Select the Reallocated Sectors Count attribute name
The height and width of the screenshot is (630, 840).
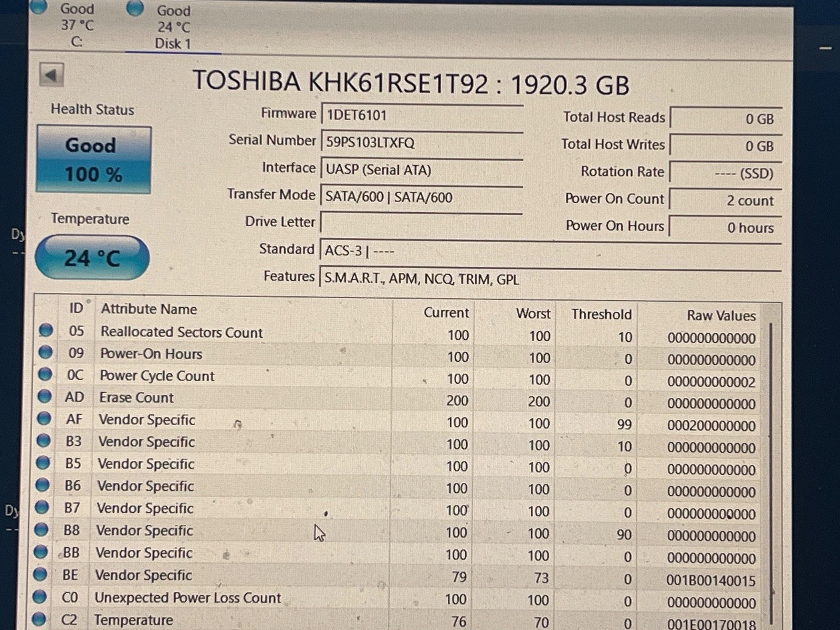point(182,332)
